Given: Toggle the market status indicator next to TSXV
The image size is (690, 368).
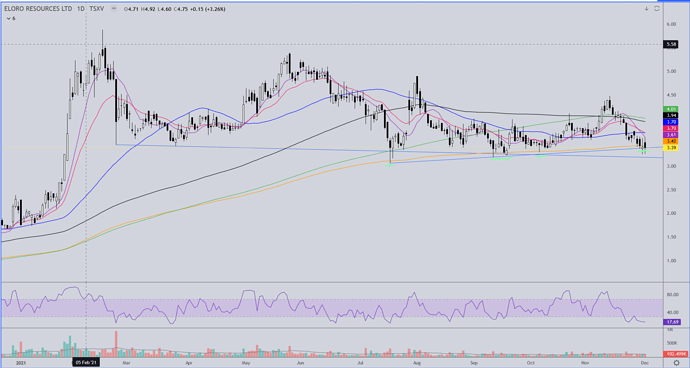Looking at the screenshot, I should point(114,9).
